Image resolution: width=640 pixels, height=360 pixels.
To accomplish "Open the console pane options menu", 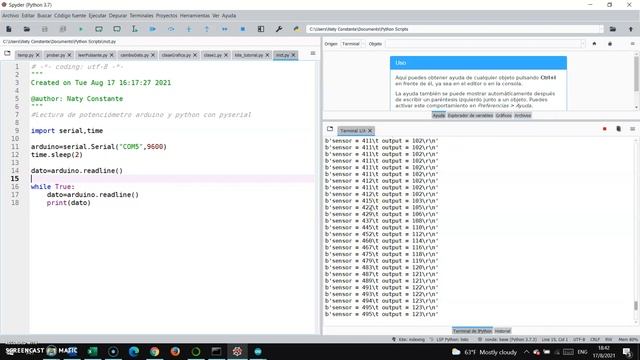I will [x=632, y=129].
